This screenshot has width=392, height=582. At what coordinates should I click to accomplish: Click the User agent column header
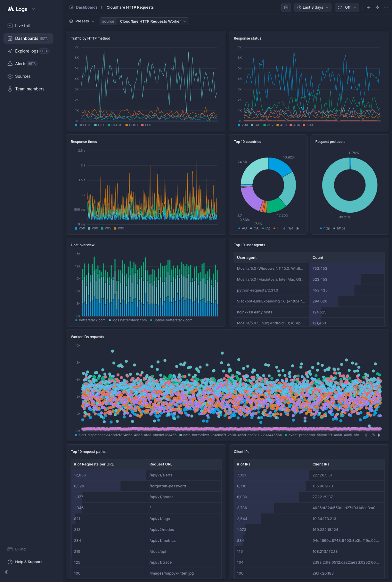(271, 258)
